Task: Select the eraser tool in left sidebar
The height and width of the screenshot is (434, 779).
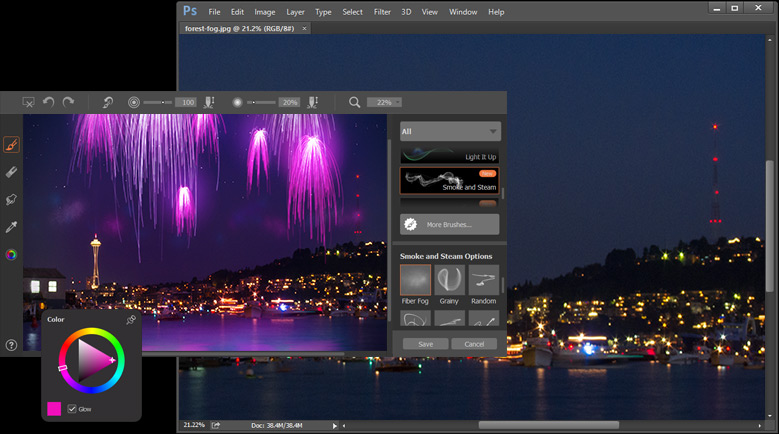Action: point(11,172)
